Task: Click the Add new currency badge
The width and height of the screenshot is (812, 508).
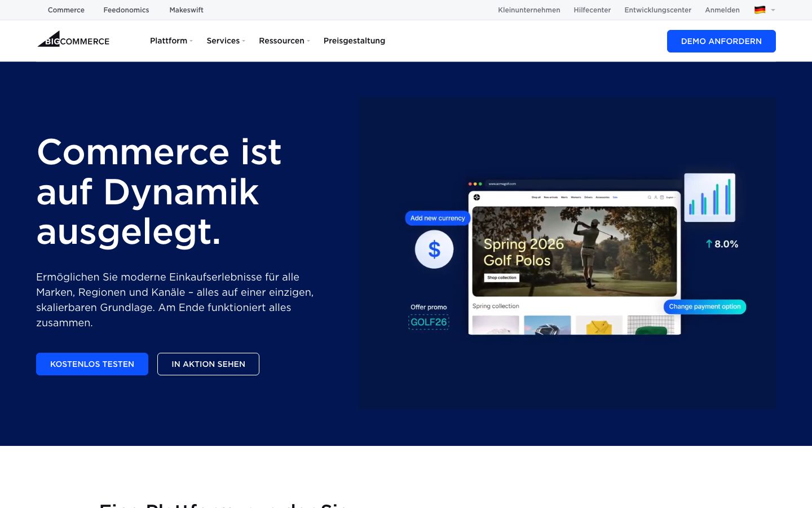Action: pyautogui.click(x=438, y=218)
